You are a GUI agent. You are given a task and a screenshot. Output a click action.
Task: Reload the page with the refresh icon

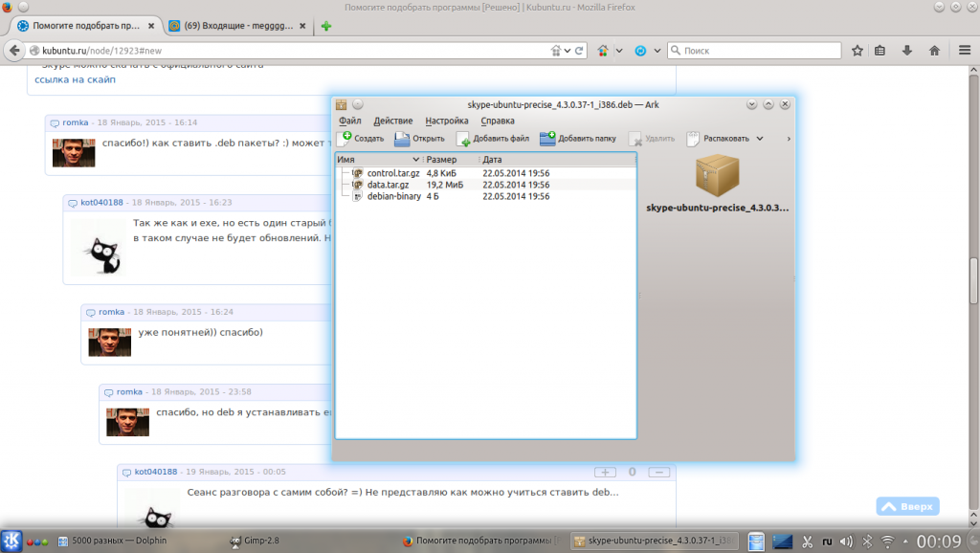[x=579, y=51]
